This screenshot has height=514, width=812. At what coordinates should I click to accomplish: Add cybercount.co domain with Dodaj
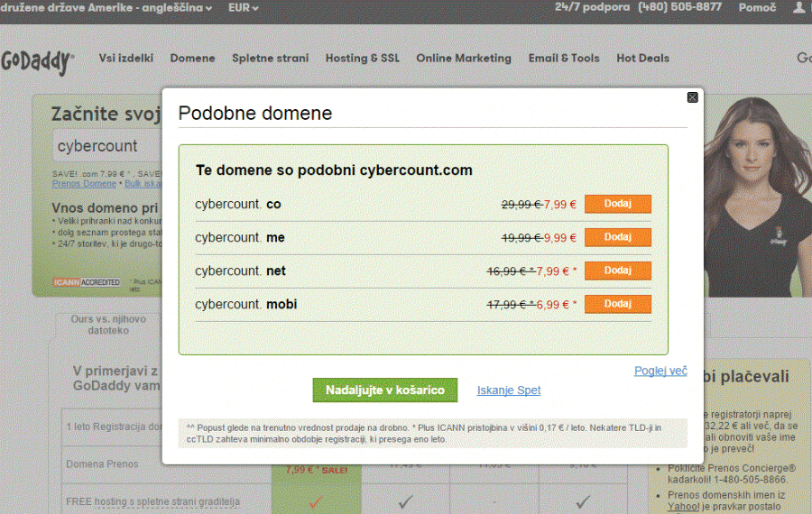(617, 204)
